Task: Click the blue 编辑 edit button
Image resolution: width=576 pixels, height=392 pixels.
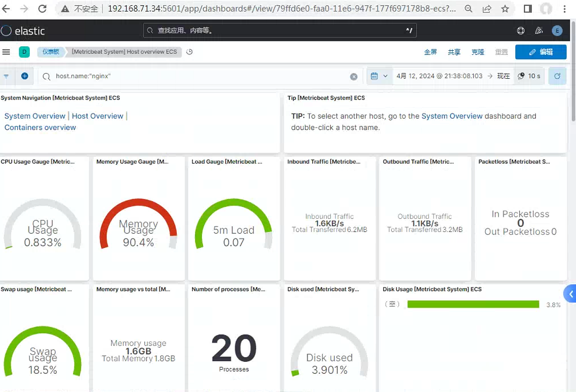Action: [x=541, y=52]
